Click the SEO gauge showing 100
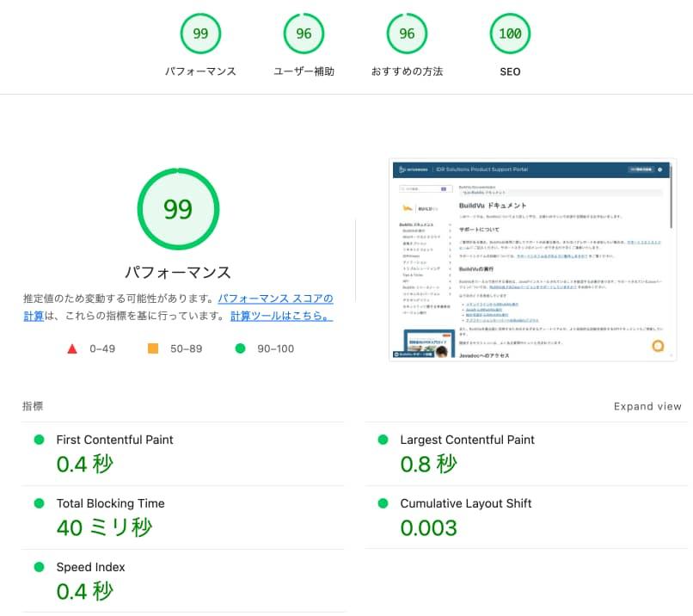 pos(509,34)
